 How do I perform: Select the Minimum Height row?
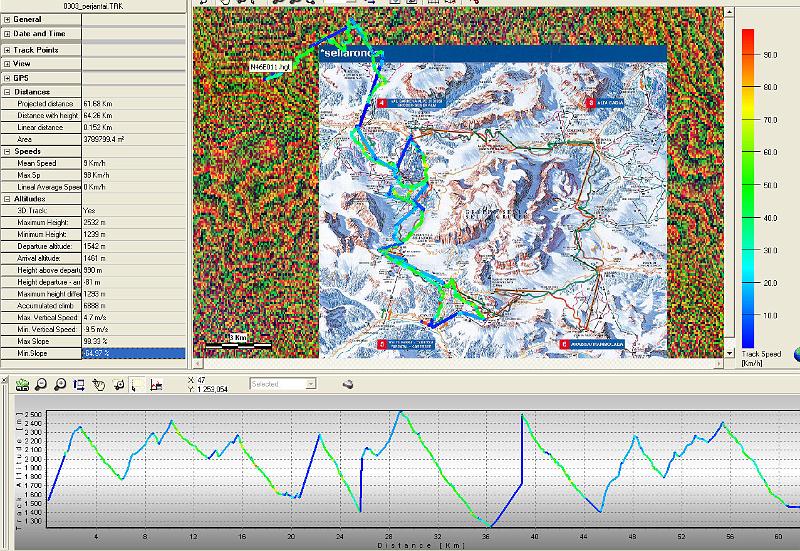(x=93, y=234)
